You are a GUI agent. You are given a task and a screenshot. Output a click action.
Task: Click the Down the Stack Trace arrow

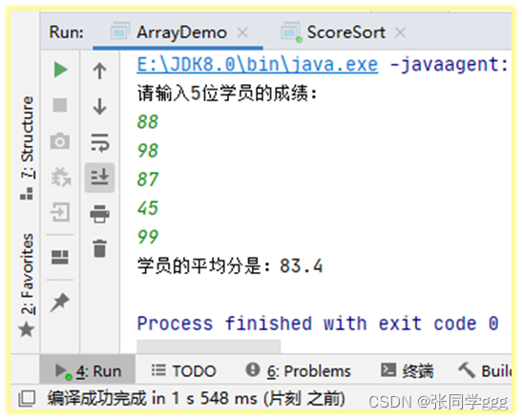point(99,107)
